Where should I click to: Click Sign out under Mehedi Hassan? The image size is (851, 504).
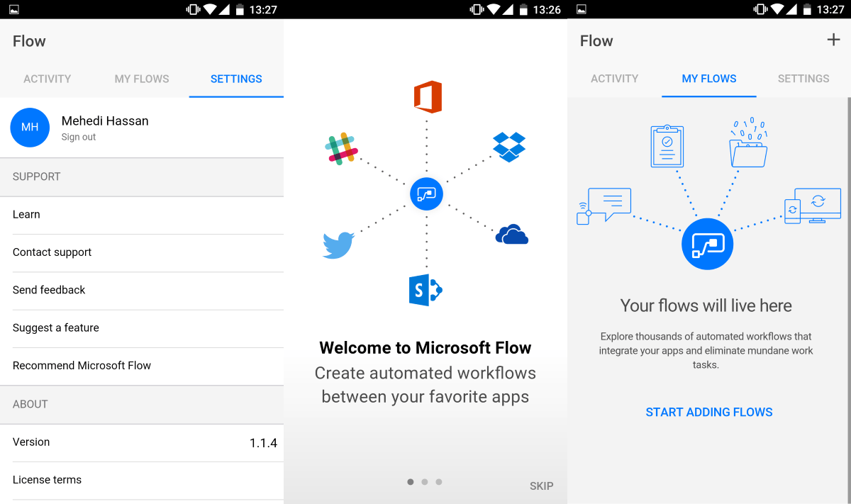coord(78,137)
